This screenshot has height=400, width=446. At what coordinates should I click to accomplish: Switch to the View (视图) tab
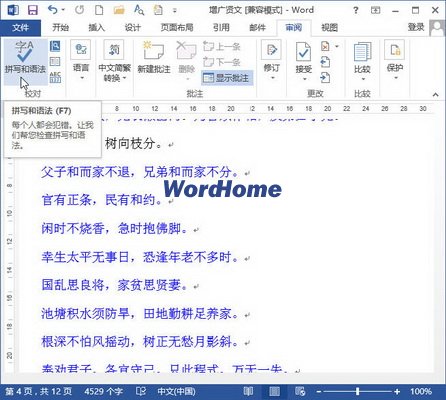click(330, 27)
